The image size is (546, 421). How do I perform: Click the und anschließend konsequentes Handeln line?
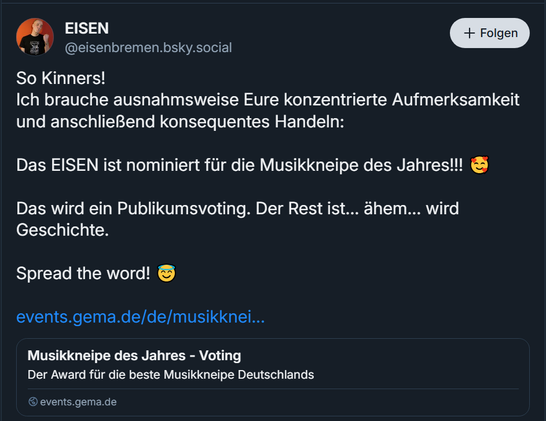tap(180, 122)
